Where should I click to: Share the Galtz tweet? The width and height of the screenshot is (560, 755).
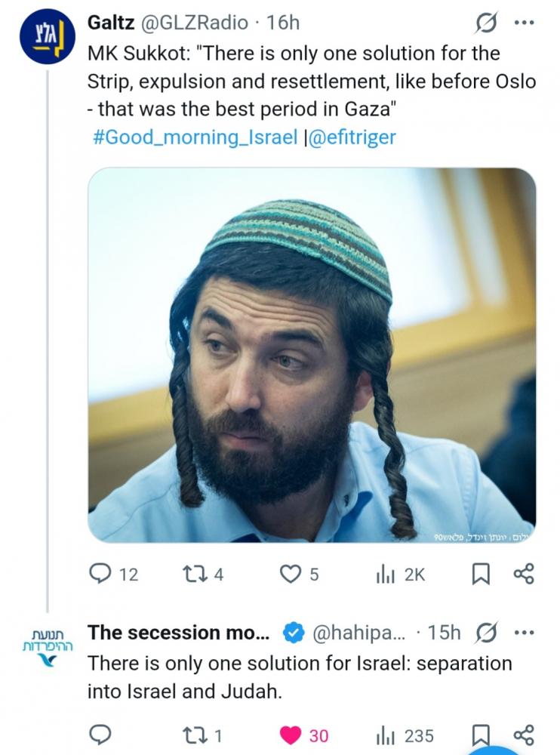tap(523, 575)
